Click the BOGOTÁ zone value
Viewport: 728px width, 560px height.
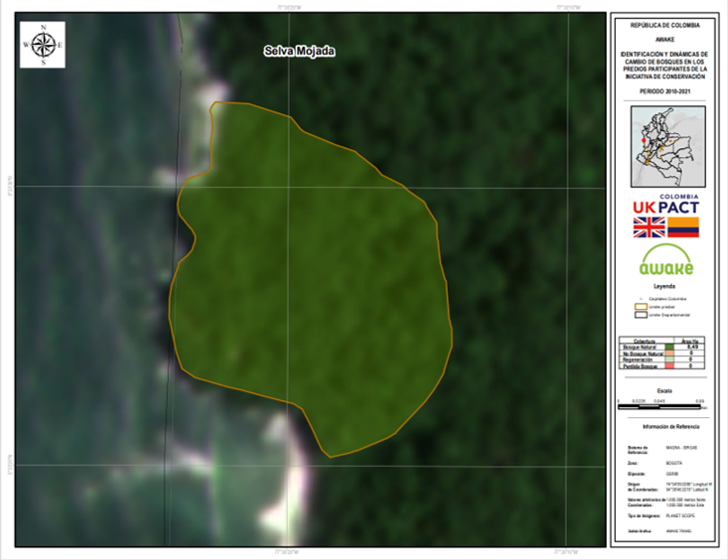(x=674, y=464)
